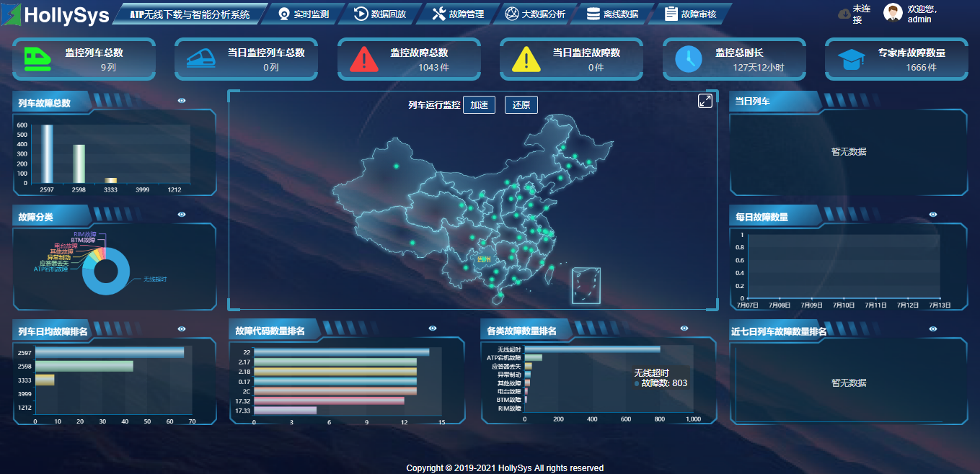Click the cloud connection status icon
The image size is (980, 474).
(x=844, y=14)
